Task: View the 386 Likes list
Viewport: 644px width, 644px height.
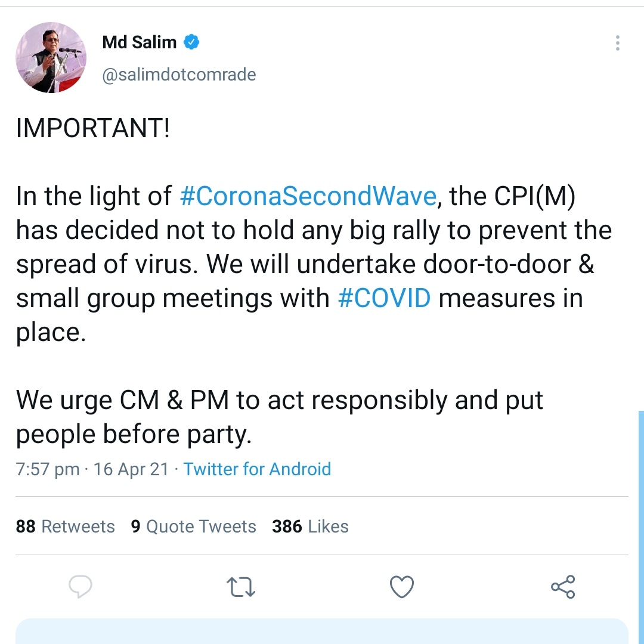Action: [310, 527]
